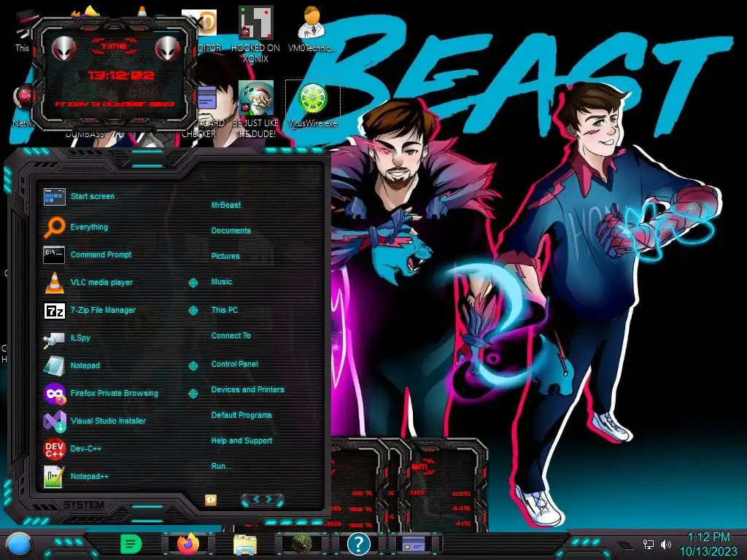Open the grass block app on taskbar
This screenshot has width=747, height=560.
pos(302,544)
